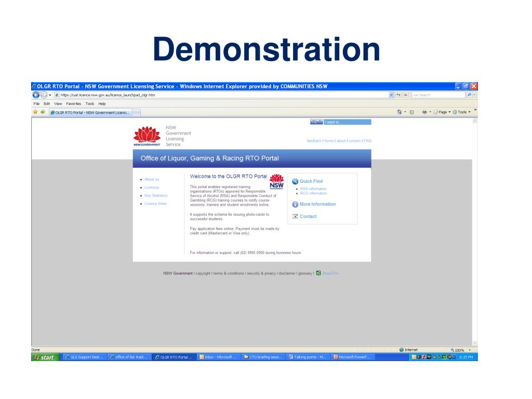Click the feedback link
Image resolution: width=532 pixels, height=399 pixels.
coord(314,141)
